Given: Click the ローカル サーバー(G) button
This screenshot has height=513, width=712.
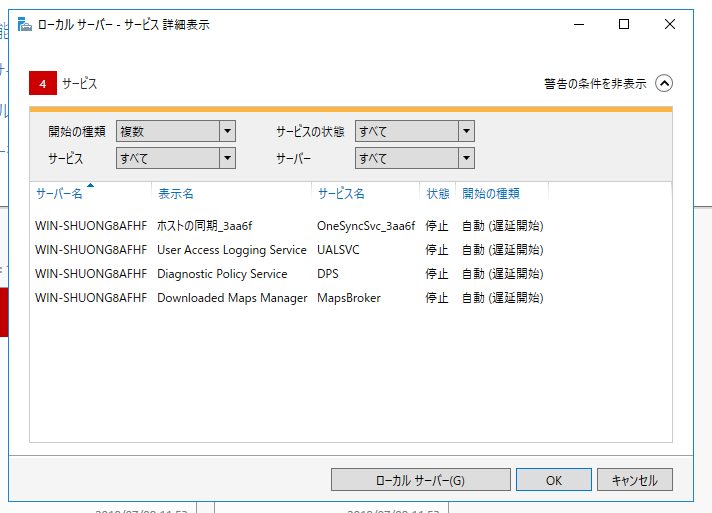Looking at the screenshot, I should tap(420, 480).
